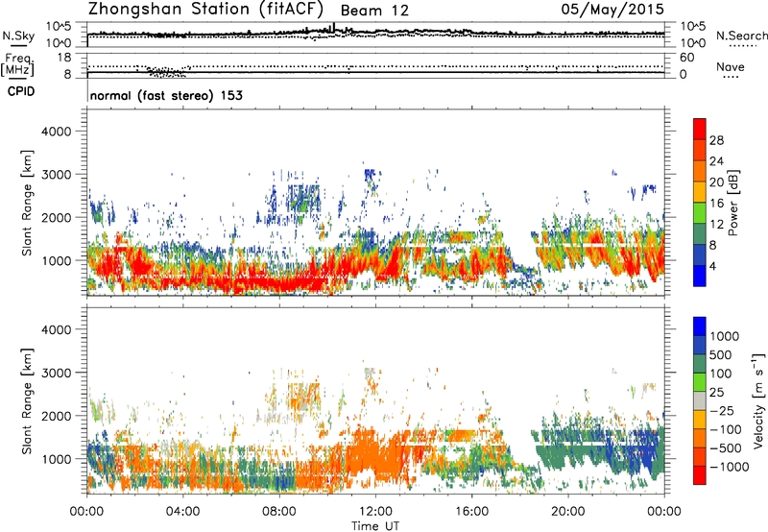
Task: Click the '28' Power colorbar tick label
Action: (716, 140)
